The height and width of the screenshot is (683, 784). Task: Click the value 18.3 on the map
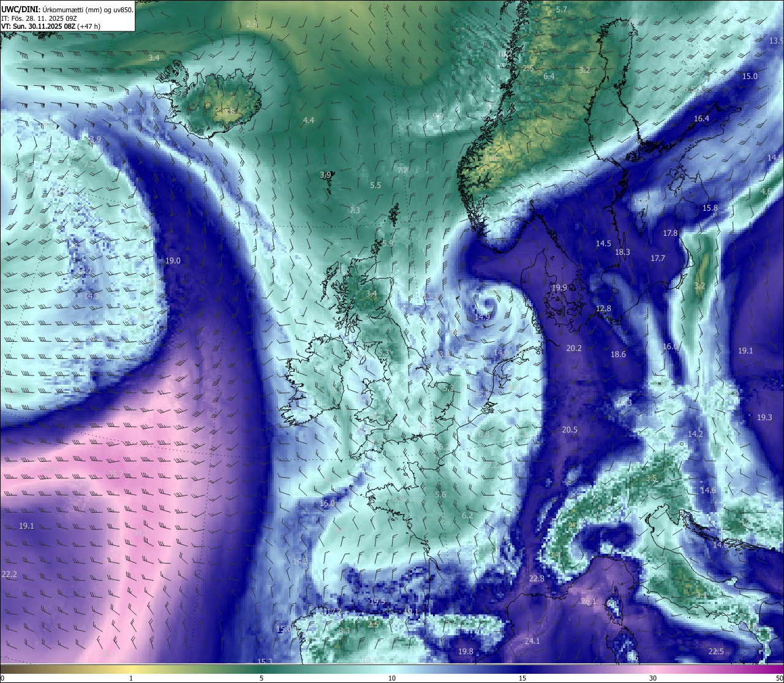point(622,252)
